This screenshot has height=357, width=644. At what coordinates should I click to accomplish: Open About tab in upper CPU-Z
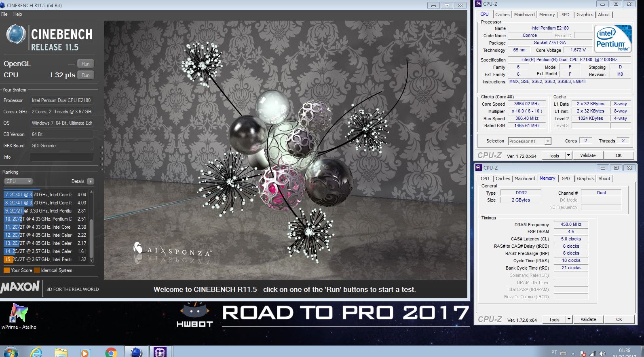pyautogui.click(x=604, y=15)
